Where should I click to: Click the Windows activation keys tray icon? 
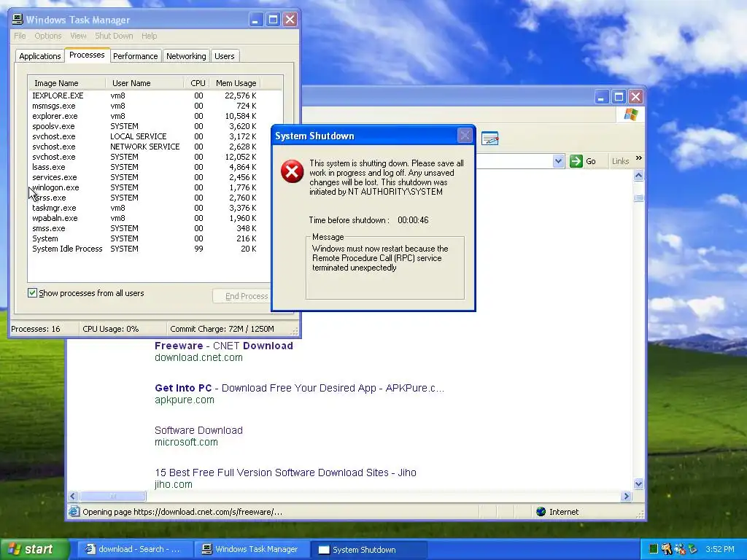[667, 549]
